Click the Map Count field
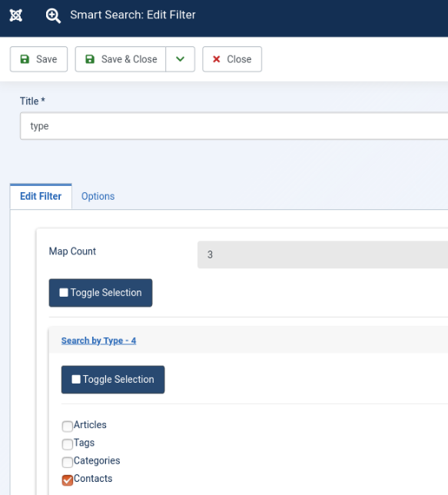The image size is (448, 495). pyautogui.click(x=323, y=254)
